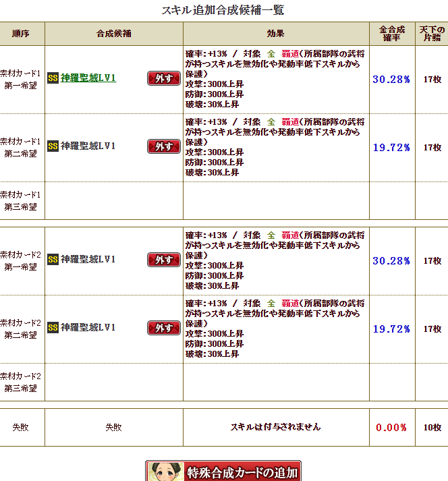Click the 順序 column header
This screenshot has width=448, height=481.
21,34
